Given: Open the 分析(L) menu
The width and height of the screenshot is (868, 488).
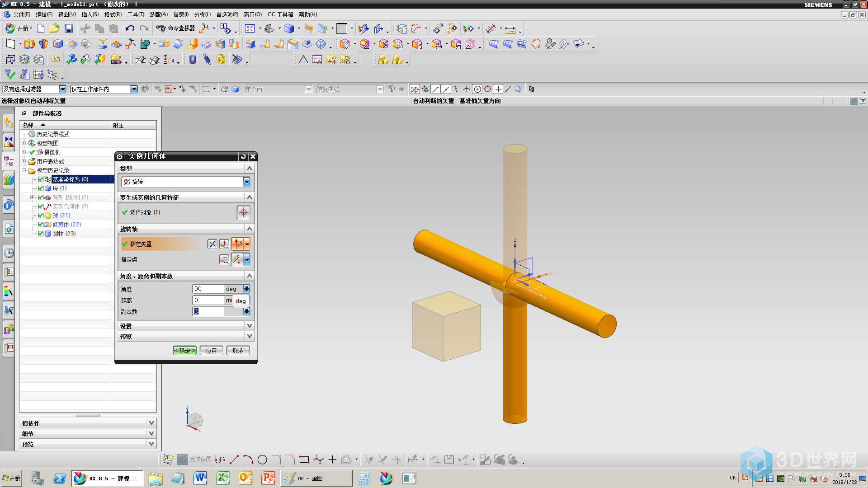Looking at the screenshot, I should 203,14.
